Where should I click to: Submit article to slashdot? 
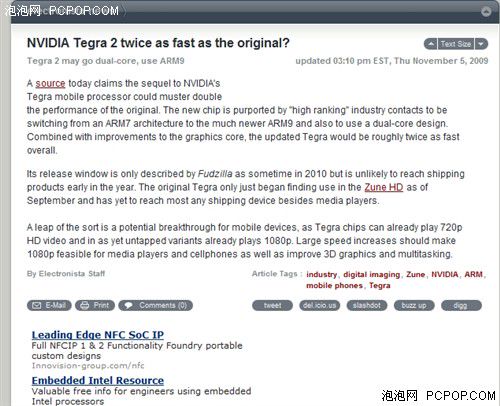pyautogui.click(x=367, y=305)
